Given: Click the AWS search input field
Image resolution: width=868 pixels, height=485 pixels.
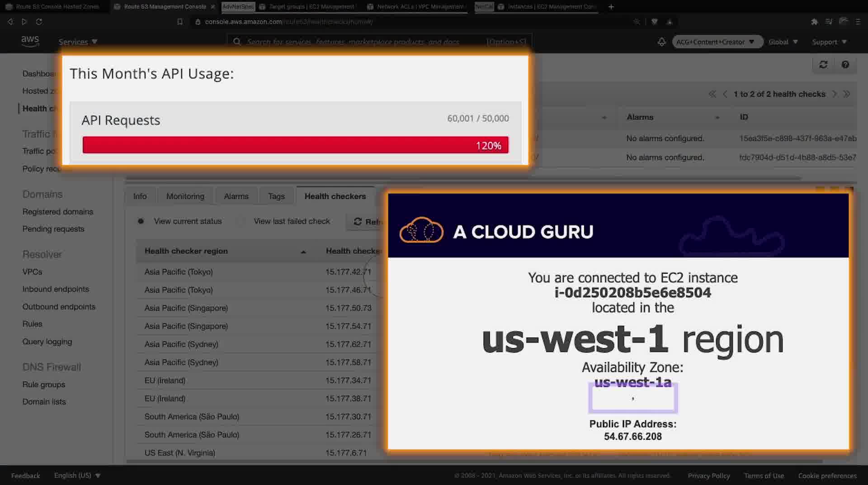Looking at the screenshot, I should (x=379, y=42).
